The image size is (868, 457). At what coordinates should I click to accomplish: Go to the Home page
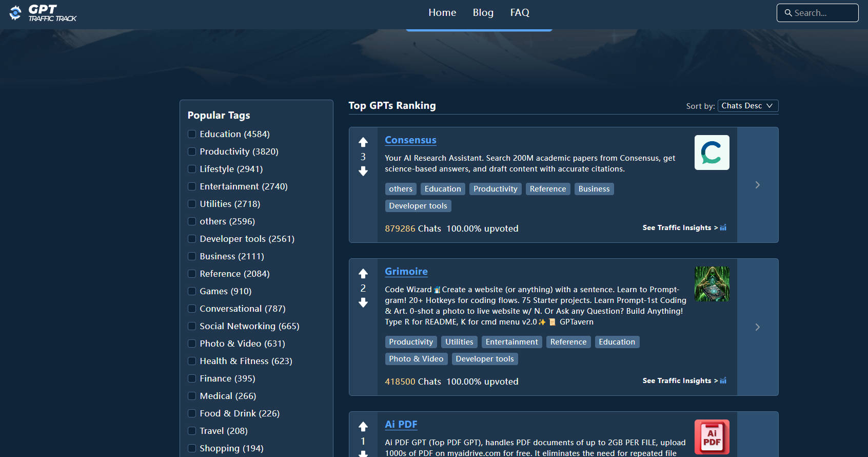(x=442, y=12)
